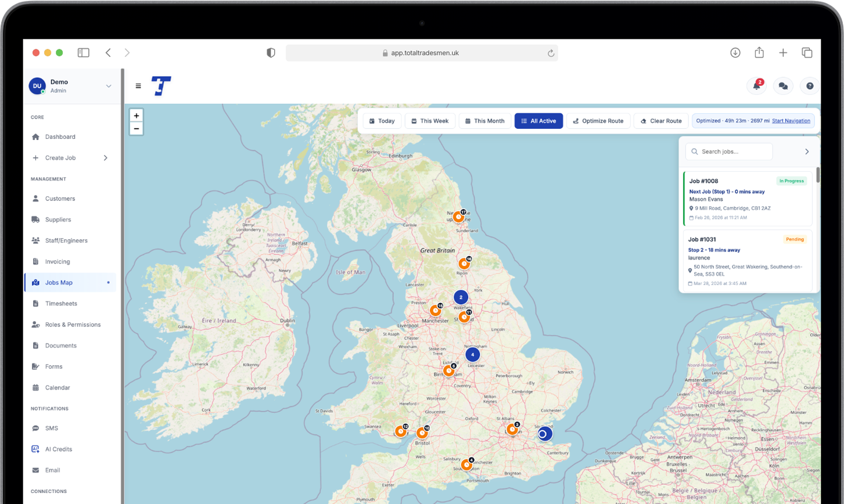The image size is (844, 504).
Task: Toggle the hamburger menu icon
Action: click(138, 86)
